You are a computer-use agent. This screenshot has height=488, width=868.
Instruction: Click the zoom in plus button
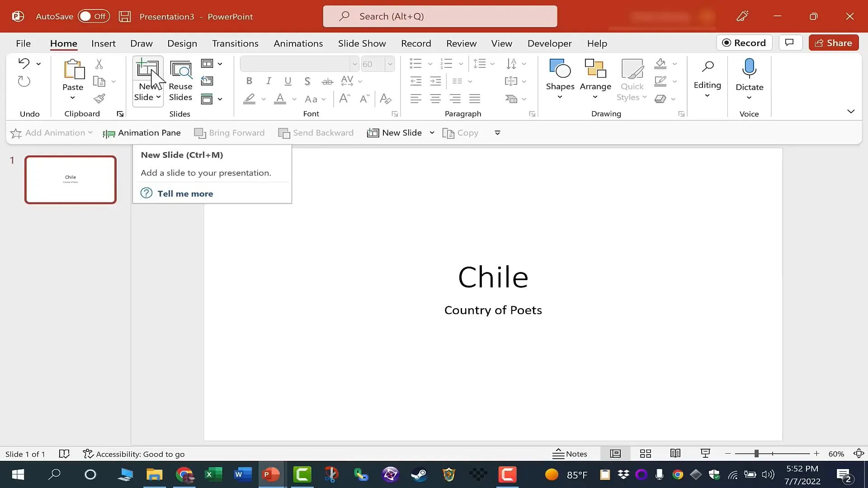[x=816, y=454]
